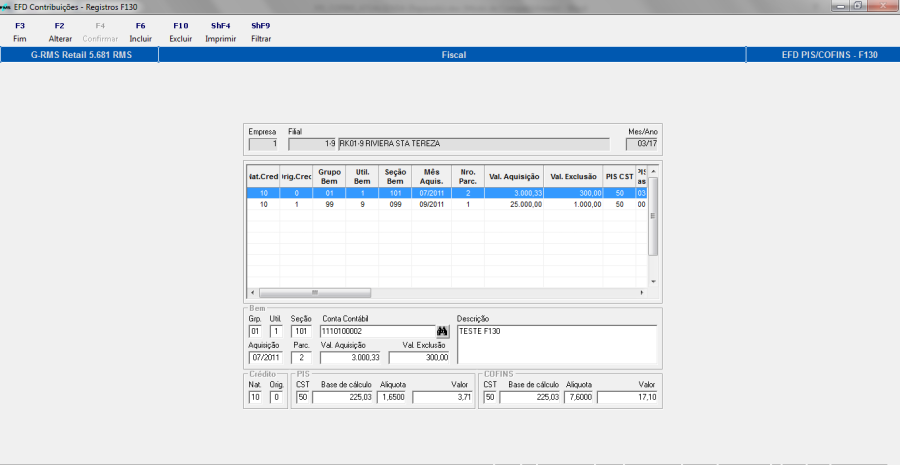
Task: Click the COFINS Alíquota field 7,6000
Action: 579,397
